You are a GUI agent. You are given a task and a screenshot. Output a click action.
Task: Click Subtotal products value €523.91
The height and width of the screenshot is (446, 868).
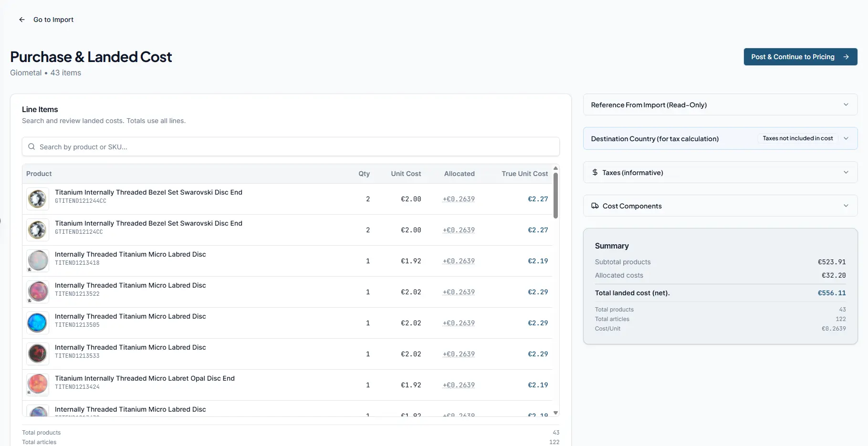pyautogui.click(x=832, y=262)
